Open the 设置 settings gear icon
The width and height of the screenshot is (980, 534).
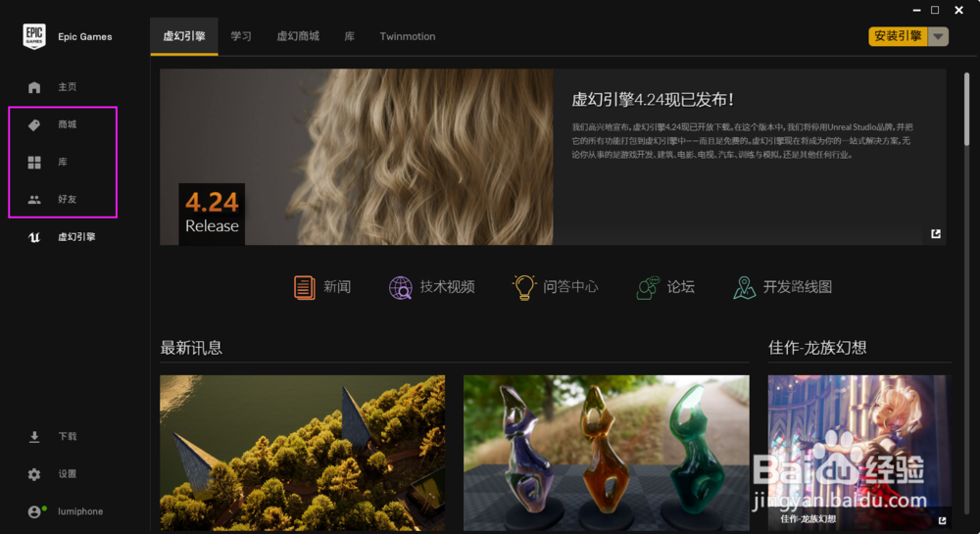pyautogui.click(x=34, y=474)
